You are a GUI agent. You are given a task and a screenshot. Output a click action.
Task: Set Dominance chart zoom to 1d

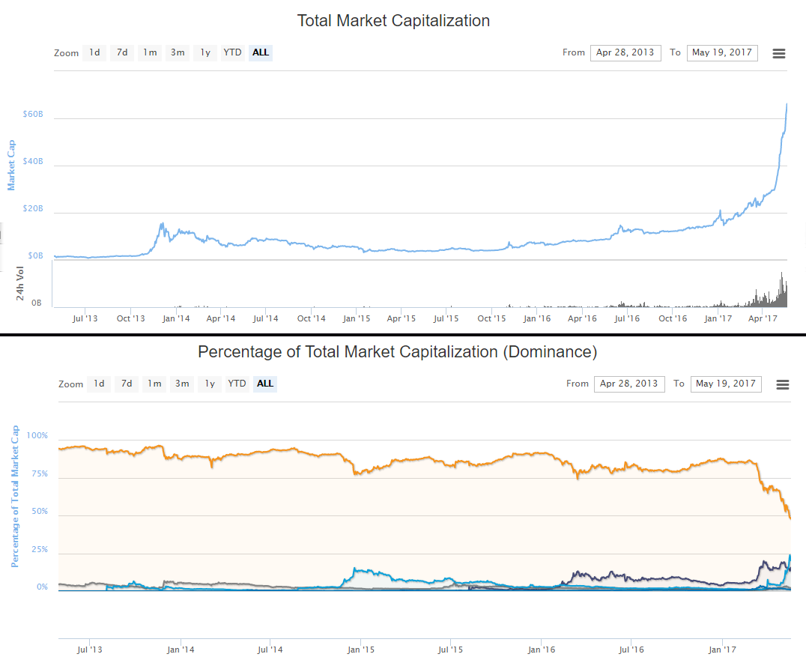pyautogui.click(x=99, y=384)
